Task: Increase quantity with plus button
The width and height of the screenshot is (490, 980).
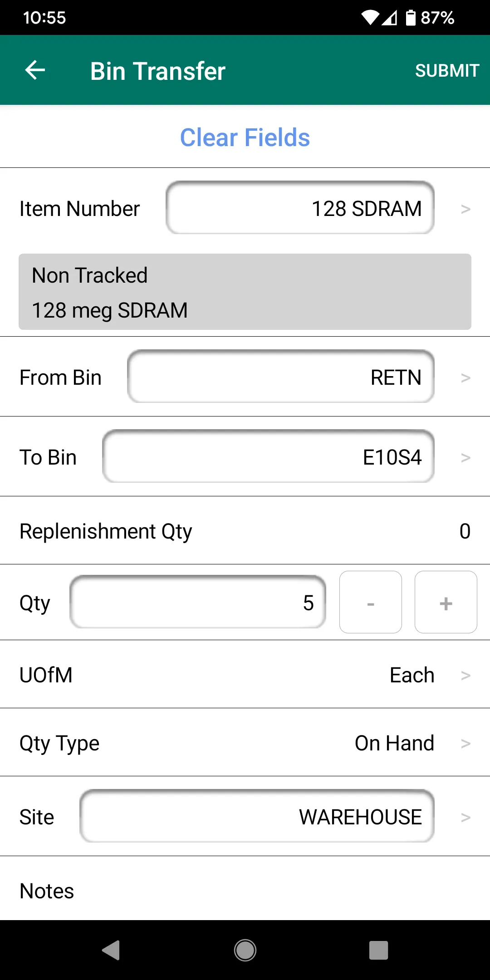Action: (x=446, y=602)
